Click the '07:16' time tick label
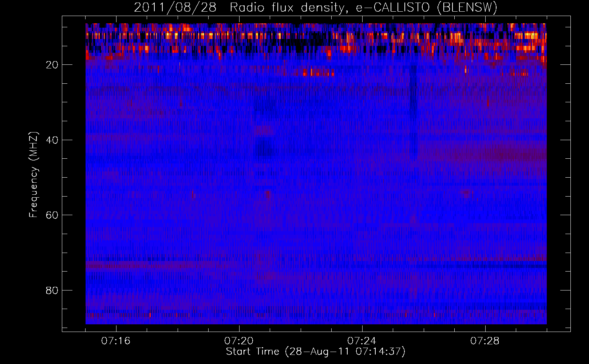This screenshot has height=364, width=589. click(116, 341)
